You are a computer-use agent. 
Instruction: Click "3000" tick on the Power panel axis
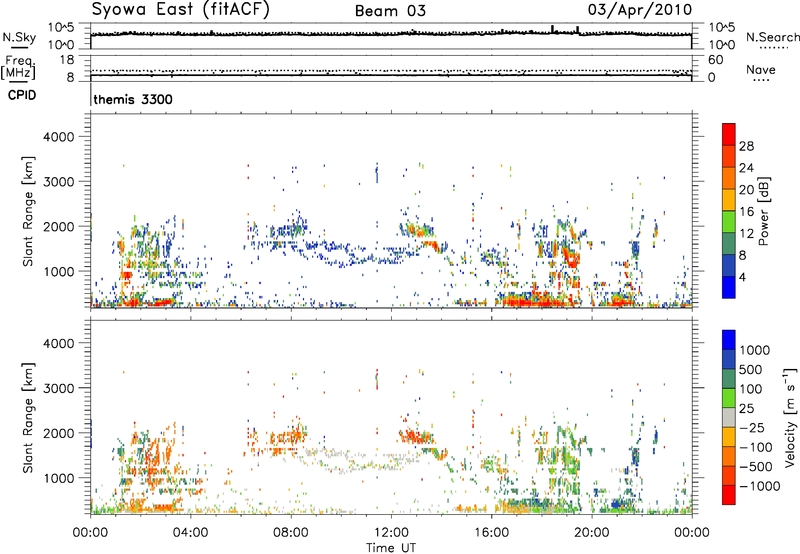(x=58, y=182)
